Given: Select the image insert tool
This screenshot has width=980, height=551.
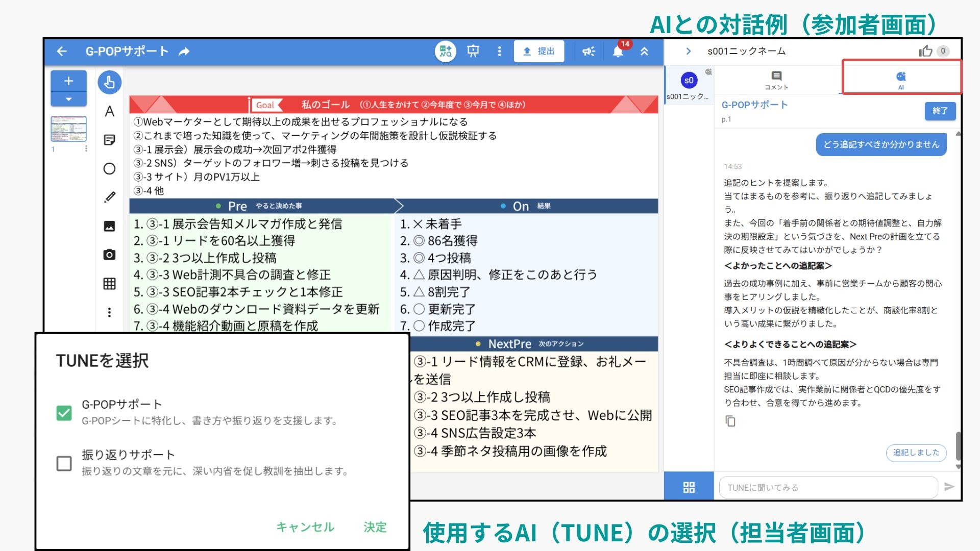Looking at the screenshot, I should [109, 226].
